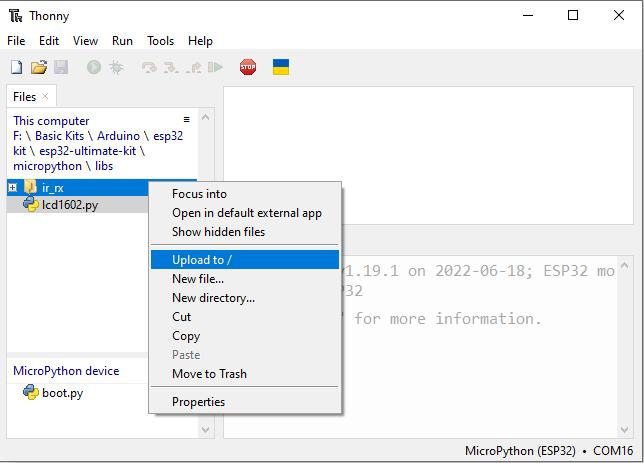Click MicroPython (ESP32) COM16 interpreter selector
The height and width of the screenshot is (463, 644).
[x=549, y=451]
